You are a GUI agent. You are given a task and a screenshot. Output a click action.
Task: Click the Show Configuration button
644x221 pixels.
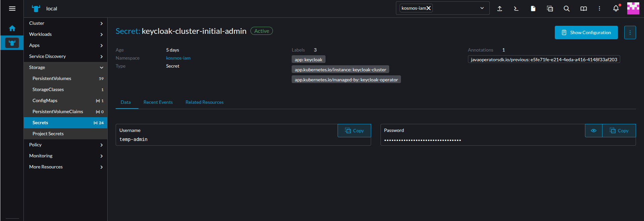586,32
